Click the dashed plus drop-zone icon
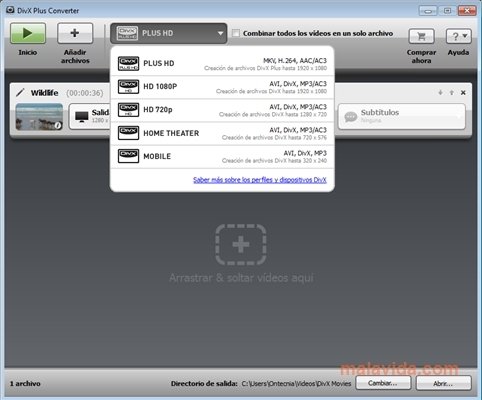The height and width of the screenshot is (400, 482). point(241,245)
